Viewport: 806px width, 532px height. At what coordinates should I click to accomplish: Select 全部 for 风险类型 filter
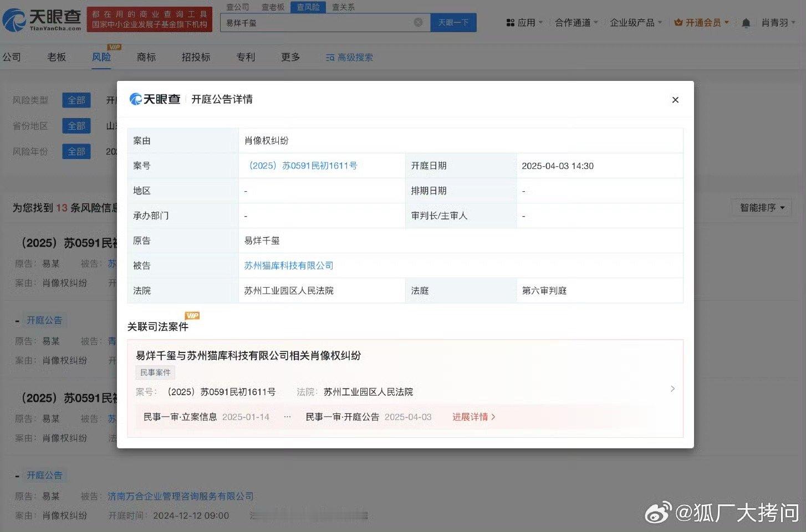(x=76, y=100)
